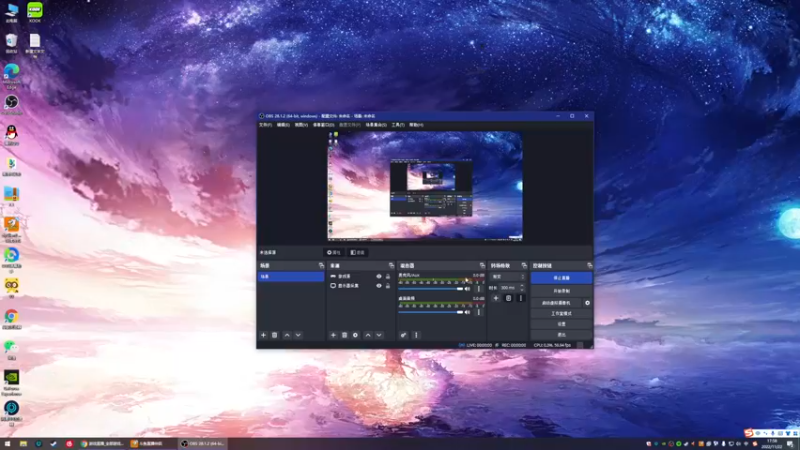Click the OBS preview canvas
This screenshot has width=800, height=450.
click(x=424, y=186)
